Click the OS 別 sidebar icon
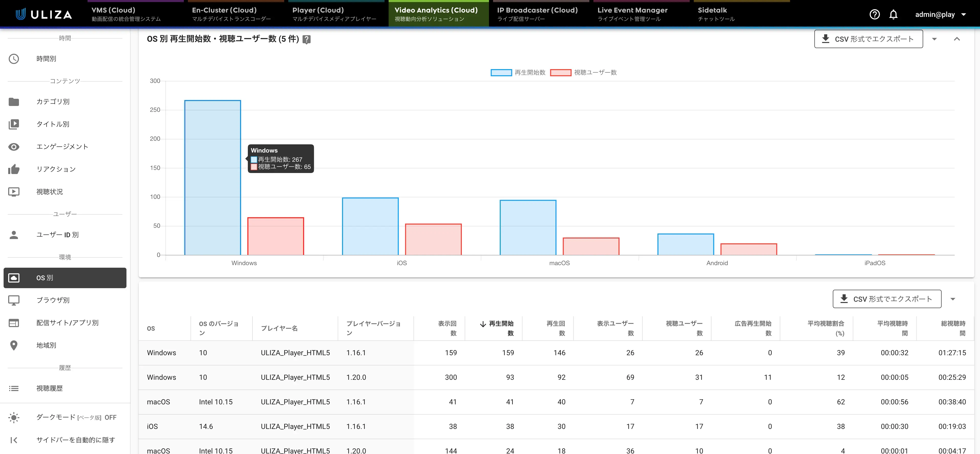 pos(14,278)
